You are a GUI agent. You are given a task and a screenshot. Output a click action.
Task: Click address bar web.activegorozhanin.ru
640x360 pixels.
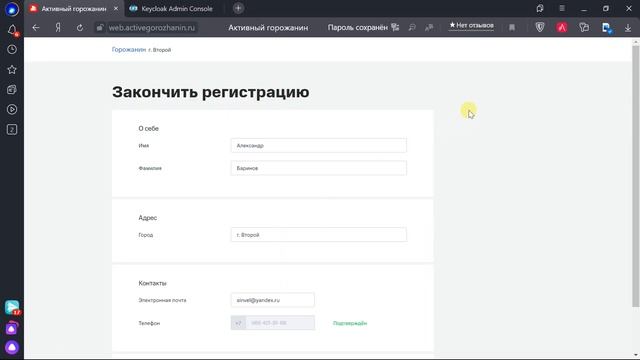point(151,28)
